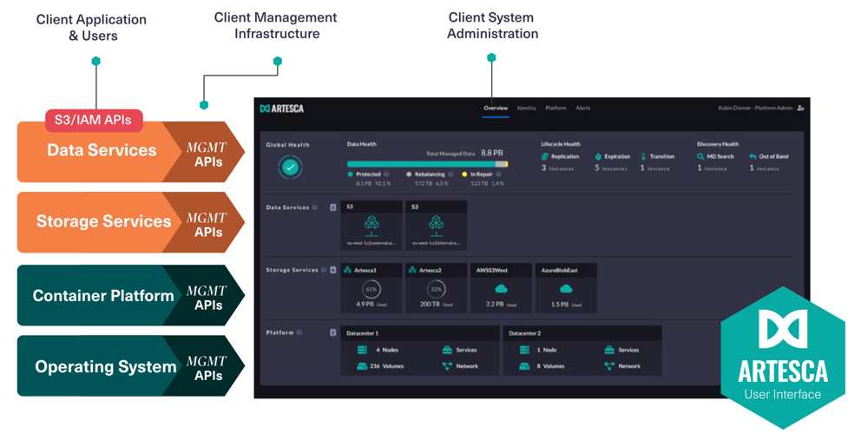Switch to the Overview tab

(496, 108)
